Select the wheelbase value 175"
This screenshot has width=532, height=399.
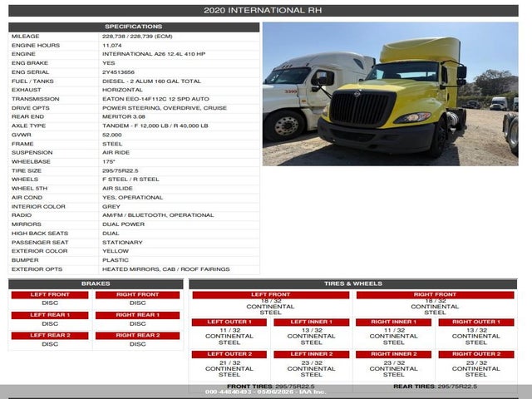coord(109,162)
